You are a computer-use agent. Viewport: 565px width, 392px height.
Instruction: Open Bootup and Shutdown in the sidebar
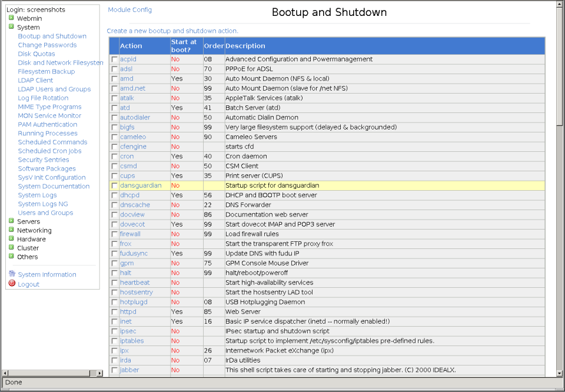coord(52,36)
